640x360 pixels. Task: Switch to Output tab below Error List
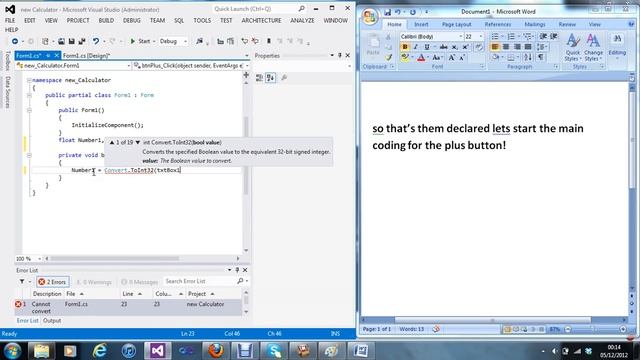coord(52,320)
